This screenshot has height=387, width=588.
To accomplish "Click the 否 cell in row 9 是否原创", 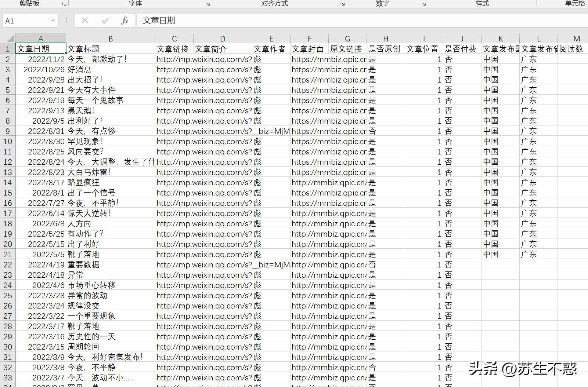I will click(x=386, y=131).
